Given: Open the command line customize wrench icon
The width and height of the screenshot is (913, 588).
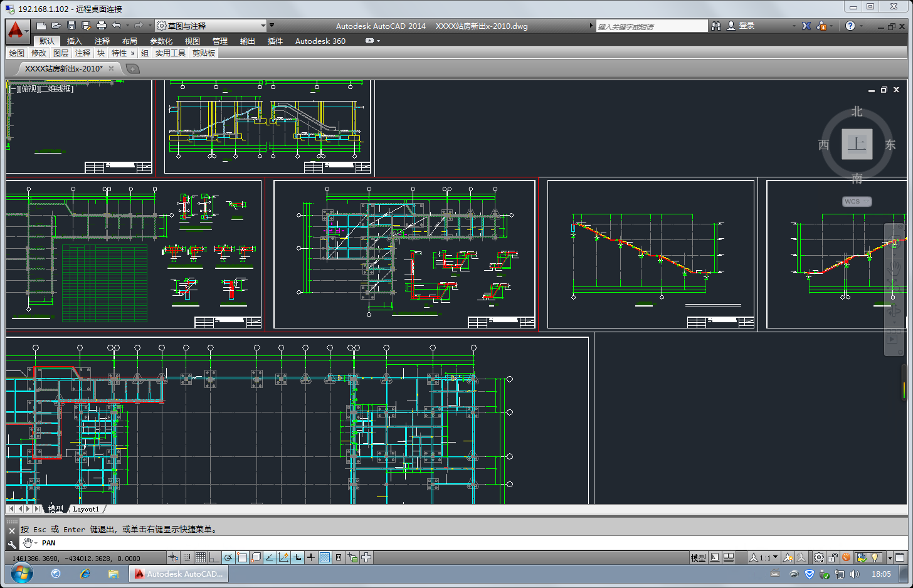Looking at the screenshot, I should tap(12, 544).
